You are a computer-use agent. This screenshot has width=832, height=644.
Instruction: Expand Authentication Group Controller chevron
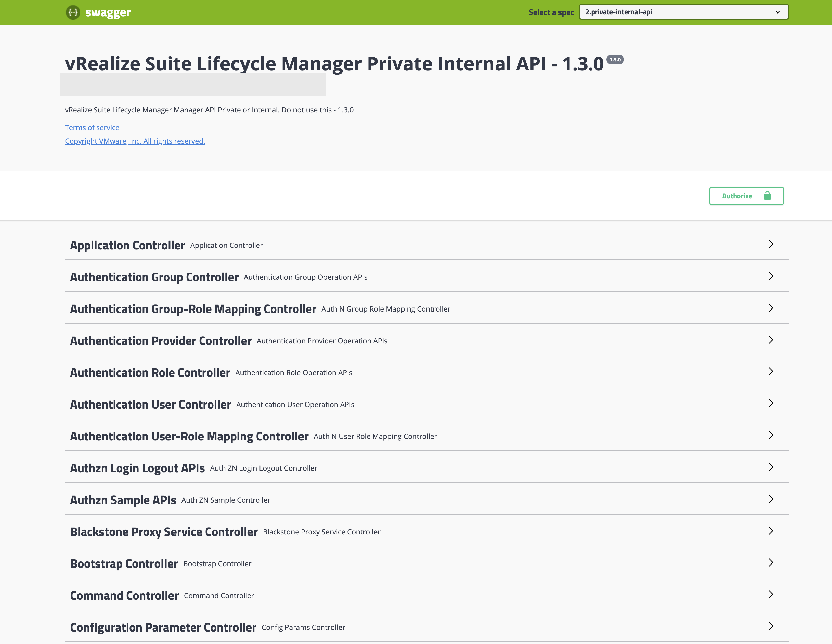coord(770,276)
